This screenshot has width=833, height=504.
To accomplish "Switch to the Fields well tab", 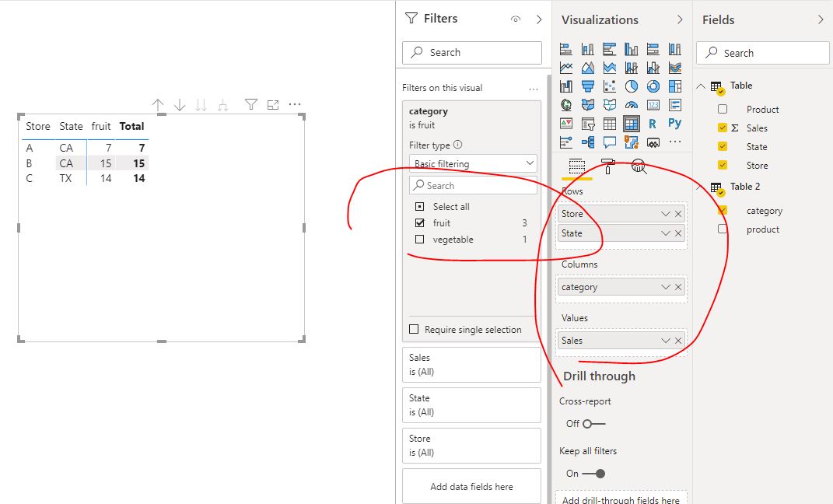I will (x=577, y=166).
